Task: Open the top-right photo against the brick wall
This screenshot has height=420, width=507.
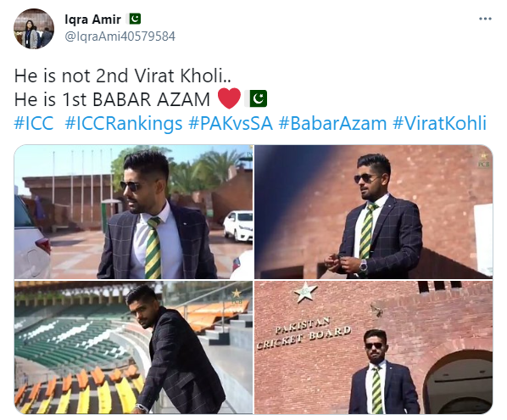Action: click(374, 211)
